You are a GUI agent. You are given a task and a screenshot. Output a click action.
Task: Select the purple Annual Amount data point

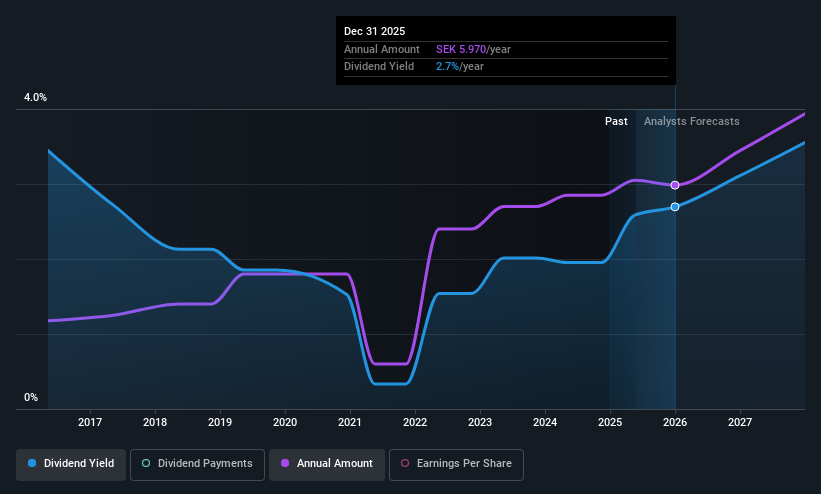(675, 185)
